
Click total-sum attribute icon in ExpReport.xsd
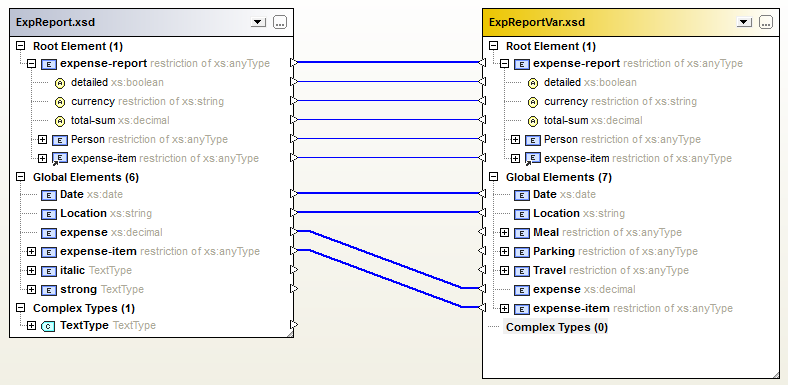tap(60, 121)
